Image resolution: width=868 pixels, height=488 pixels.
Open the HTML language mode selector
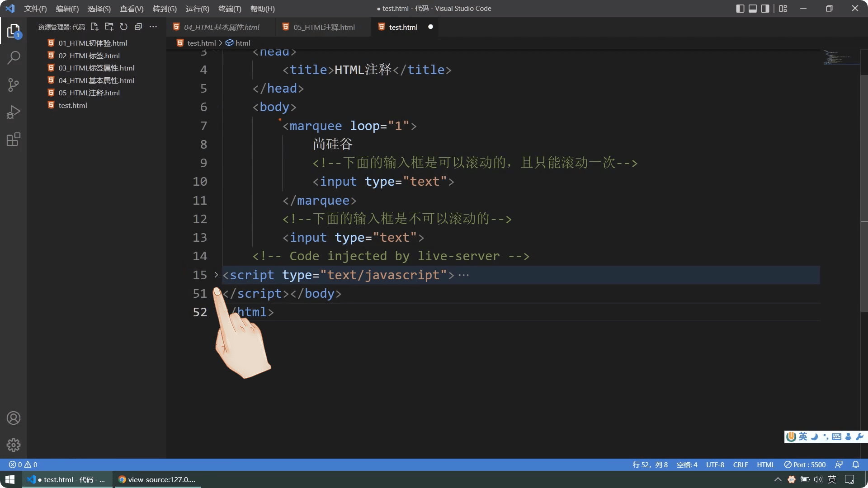point(765,465)
